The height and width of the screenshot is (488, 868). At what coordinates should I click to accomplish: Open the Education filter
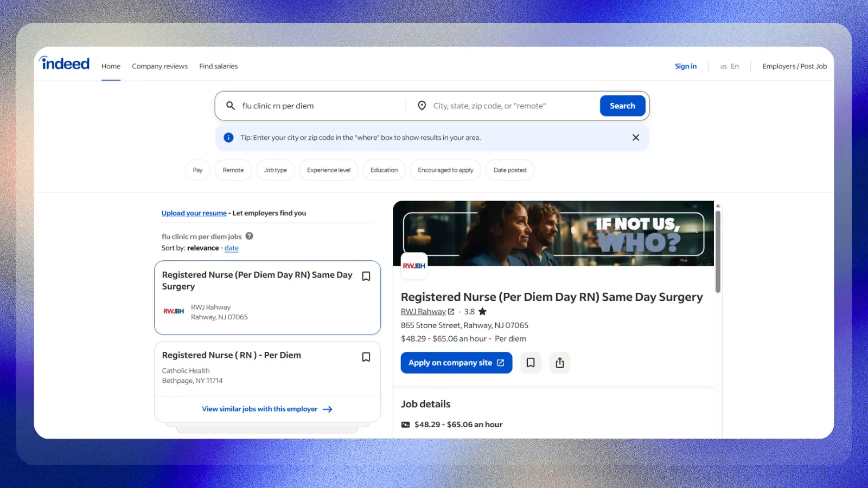(384, 170)
